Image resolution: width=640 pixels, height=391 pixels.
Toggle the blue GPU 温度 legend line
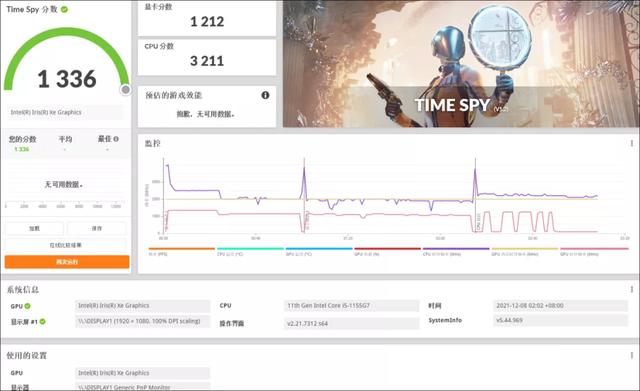[319, 251]
